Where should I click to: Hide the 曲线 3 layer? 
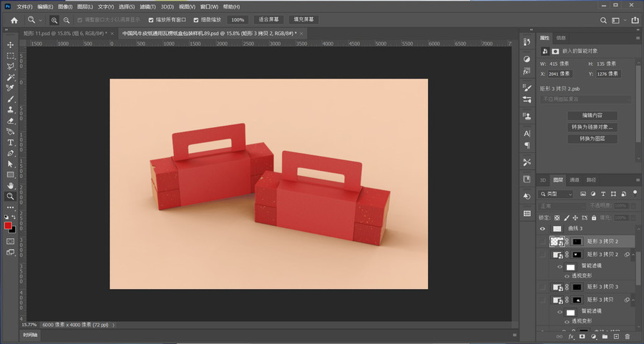(542, 229)
